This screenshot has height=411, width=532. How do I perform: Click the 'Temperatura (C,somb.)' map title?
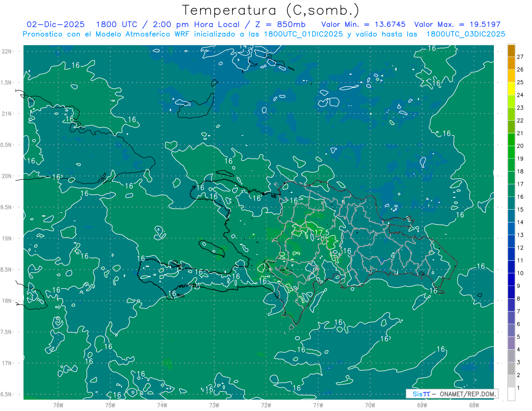coord(271,11)
